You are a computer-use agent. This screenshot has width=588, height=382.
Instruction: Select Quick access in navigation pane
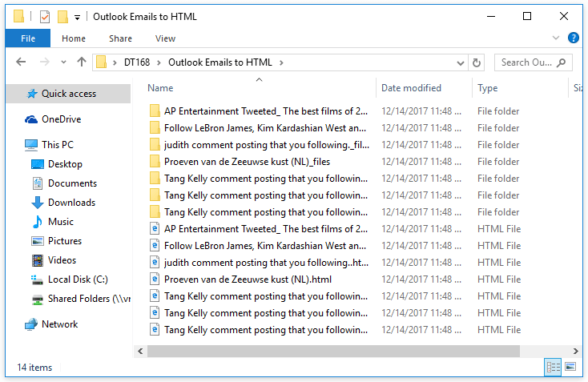69,94
